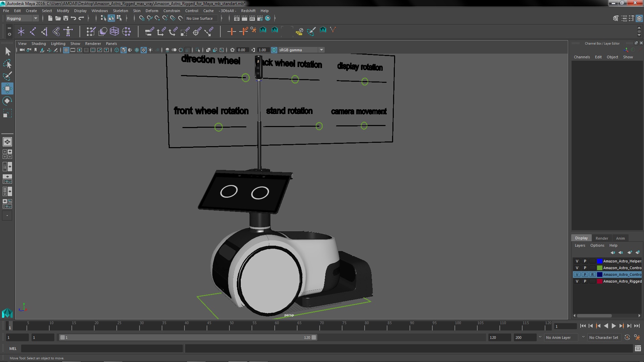This screenshot has height=362, width=644.
Task: Open Layers menu in Layer Editor
Action: pos(580,245)
